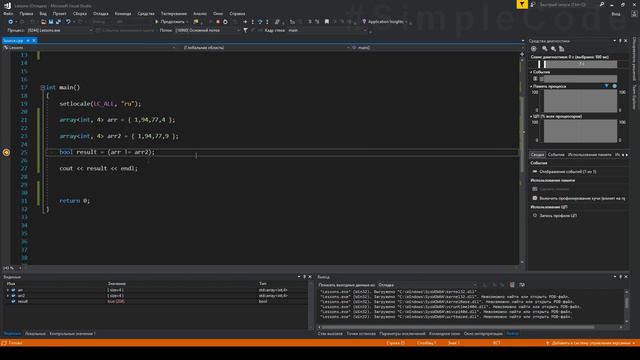This screenshot has height=360, width=640.
Task: Click the breakpoint marker on line 25
Action: pos(6,152)
